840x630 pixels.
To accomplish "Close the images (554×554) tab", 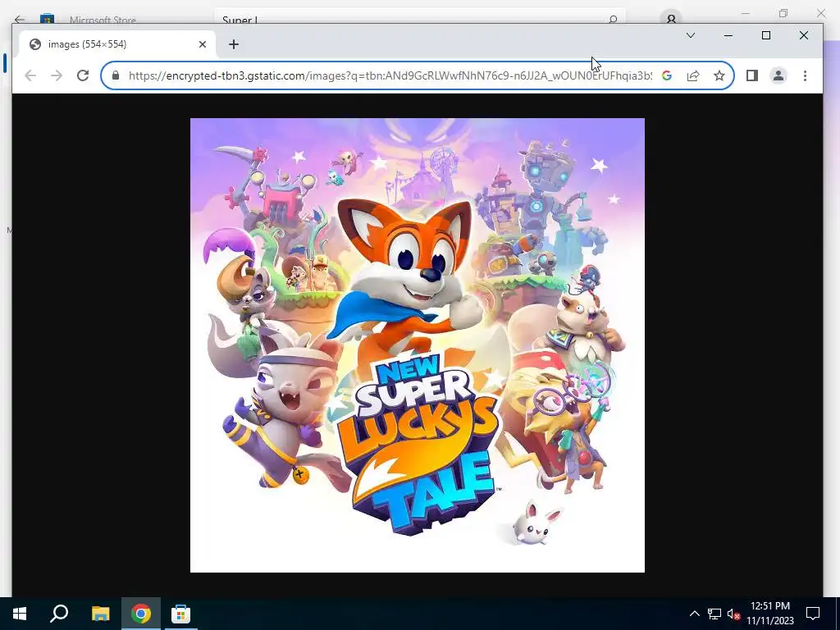I will click(203, 44).
